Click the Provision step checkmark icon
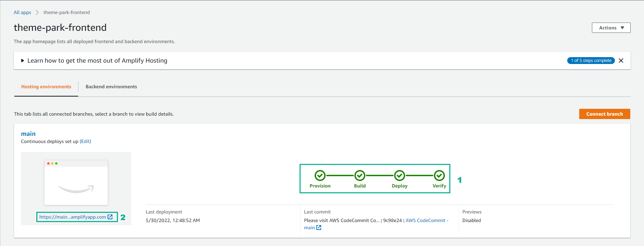This screenshot has height=246, width=644. (320, 176)
